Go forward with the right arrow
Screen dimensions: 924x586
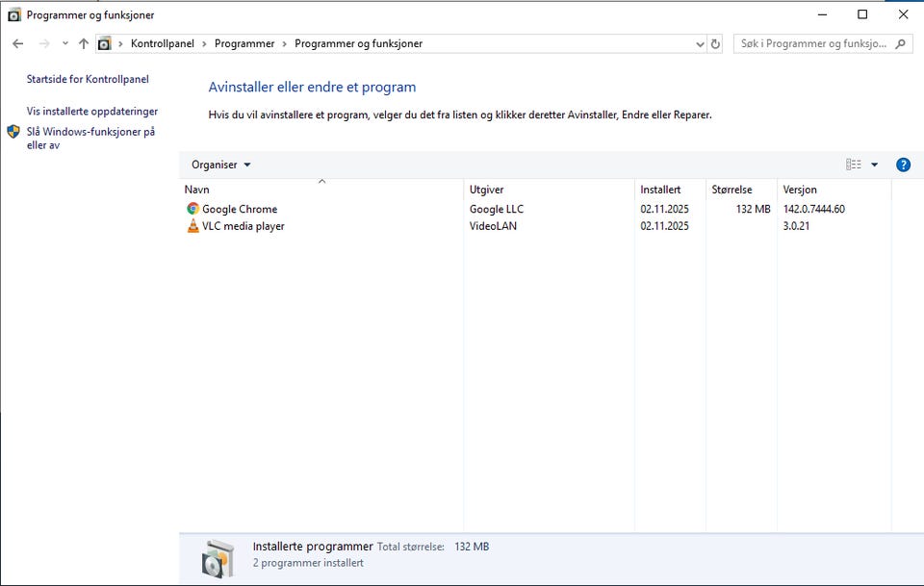tap(44, 43)
